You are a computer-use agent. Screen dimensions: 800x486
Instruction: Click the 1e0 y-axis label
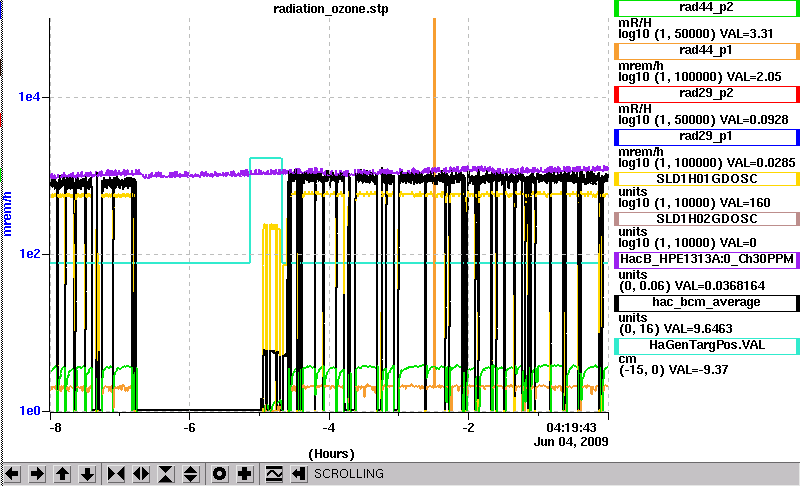(x=30, y=411)
